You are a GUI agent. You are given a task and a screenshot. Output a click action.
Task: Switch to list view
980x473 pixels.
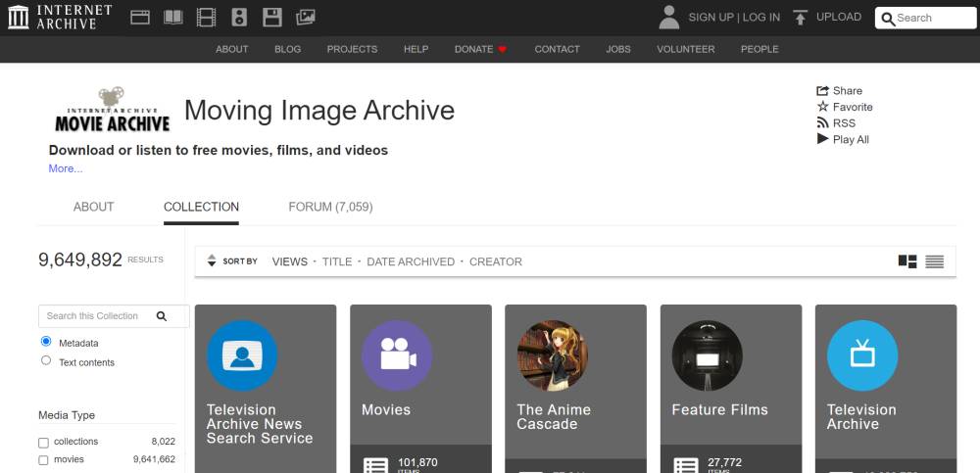coord(934,261)
